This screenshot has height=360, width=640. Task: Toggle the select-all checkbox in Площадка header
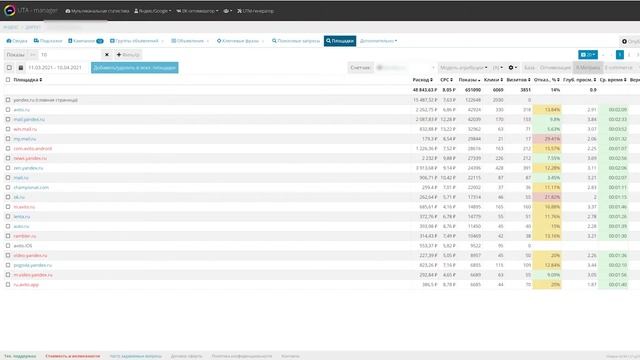(8, 80)
